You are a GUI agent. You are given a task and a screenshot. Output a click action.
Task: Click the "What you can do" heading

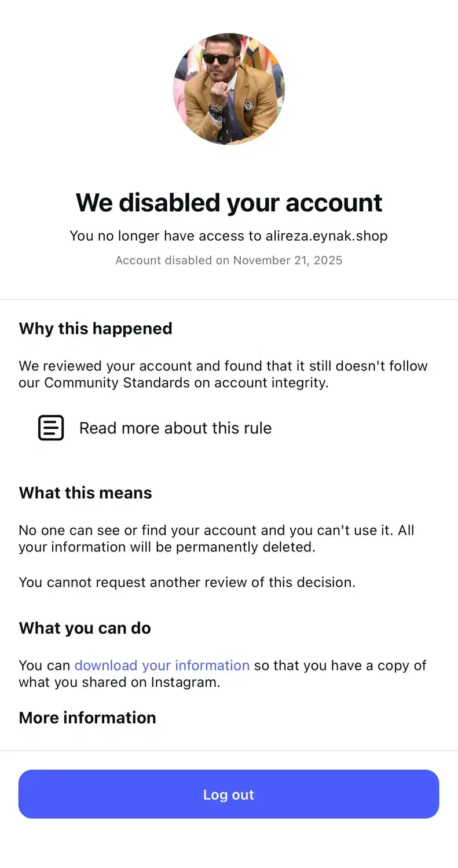coord(85,628)
